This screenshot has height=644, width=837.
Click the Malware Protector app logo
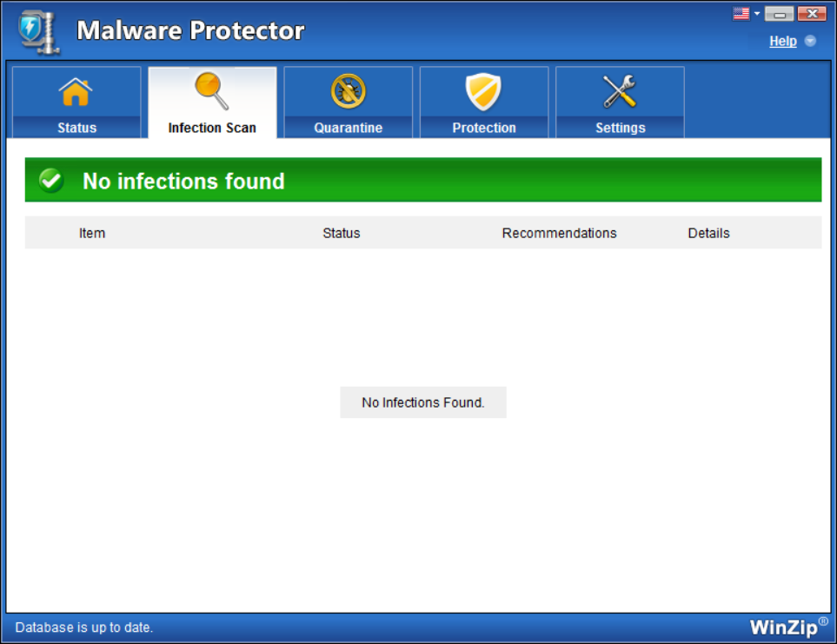tap(38, 32)
